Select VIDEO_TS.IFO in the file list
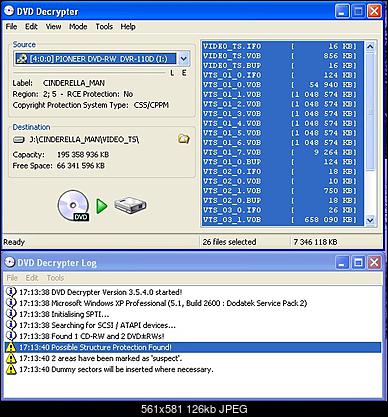 282,46
